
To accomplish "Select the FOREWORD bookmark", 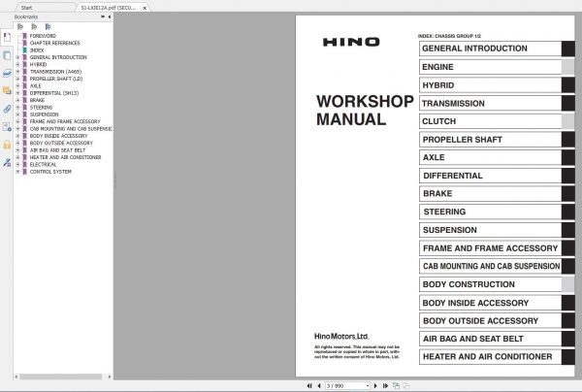I will click(x=43, y=36).
